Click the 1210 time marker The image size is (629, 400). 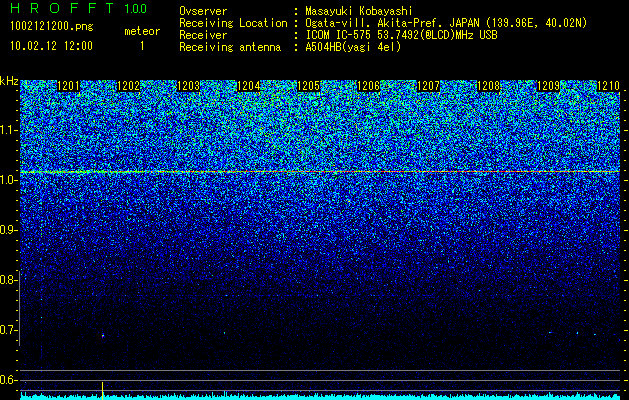(x=609, y=86)
